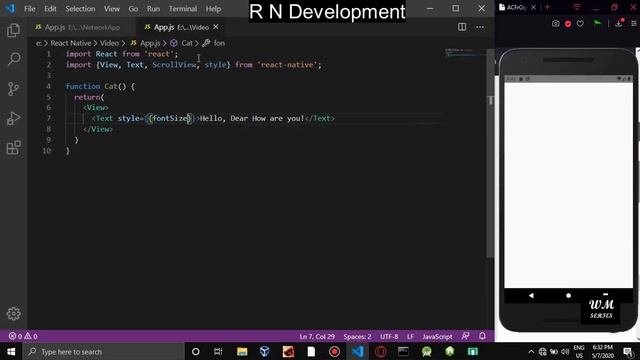Open the Run menu
This screenshot has width=640, height=360.
tap(153, 9)
